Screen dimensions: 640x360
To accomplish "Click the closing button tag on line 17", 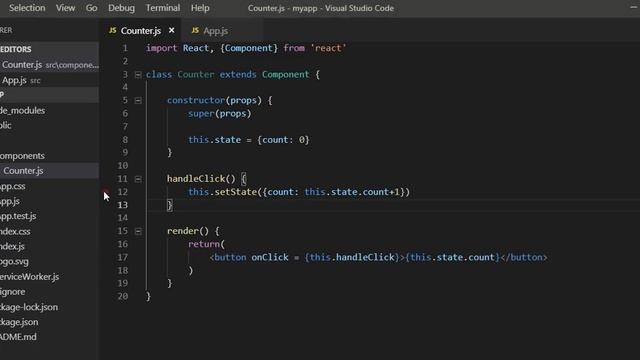I will pos(524,257).
